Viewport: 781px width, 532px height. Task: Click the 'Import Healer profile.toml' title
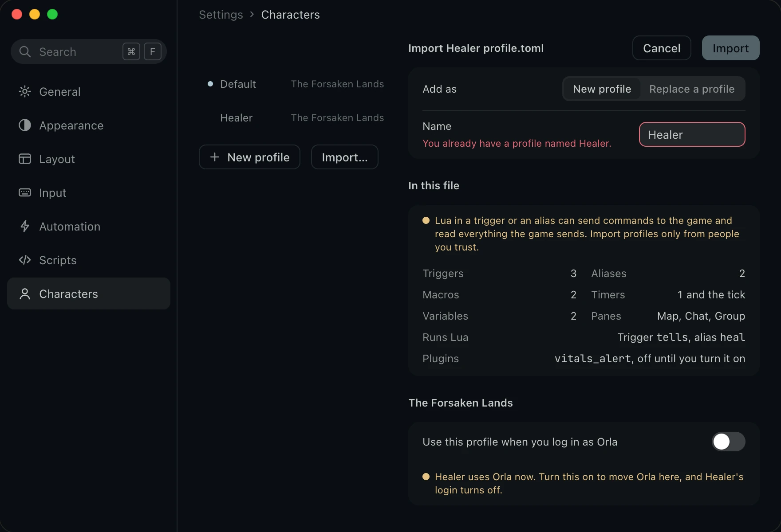476,48
